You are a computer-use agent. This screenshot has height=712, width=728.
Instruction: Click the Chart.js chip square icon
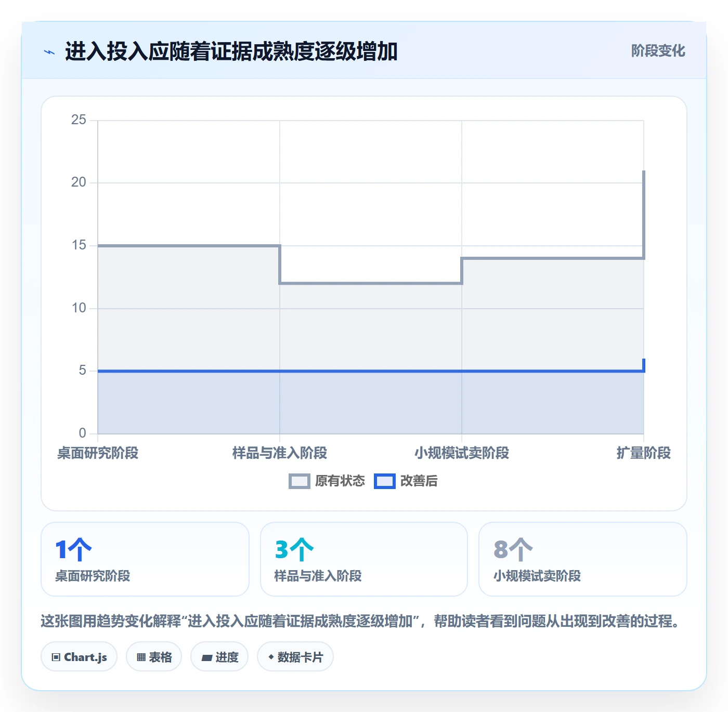(56, 657)
